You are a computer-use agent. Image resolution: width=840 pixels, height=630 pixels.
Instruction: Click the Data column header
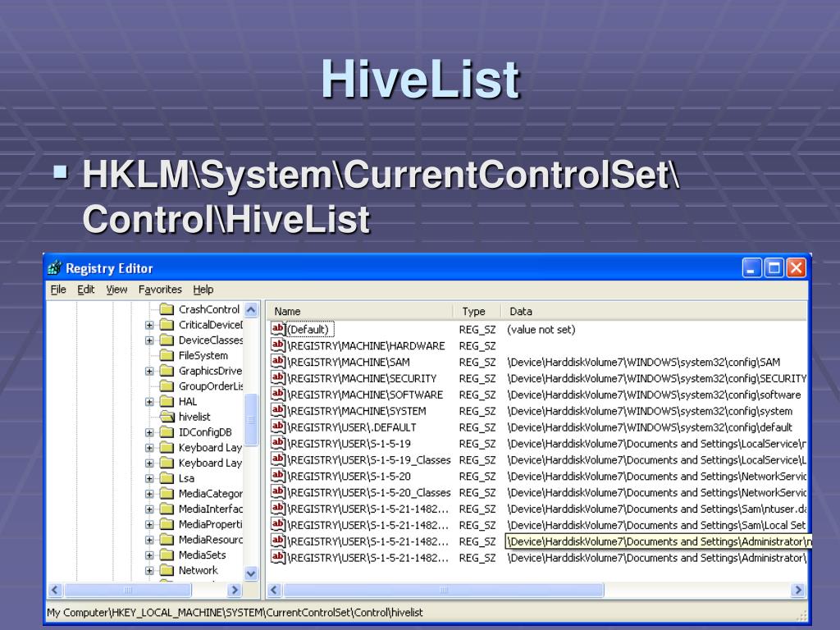[x=654, y=311]
